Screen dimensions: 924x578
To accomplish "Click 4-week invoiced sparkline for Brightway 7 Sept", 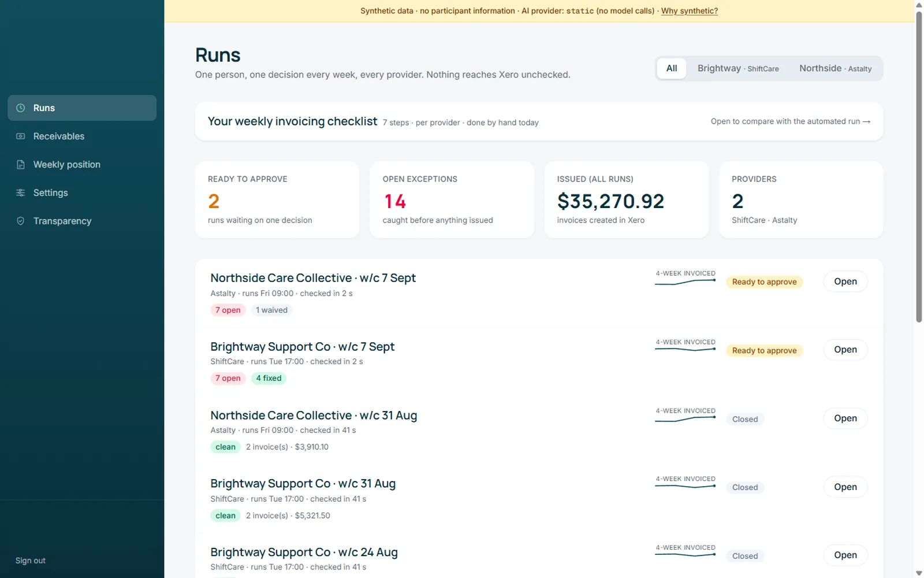I will 685,350.
